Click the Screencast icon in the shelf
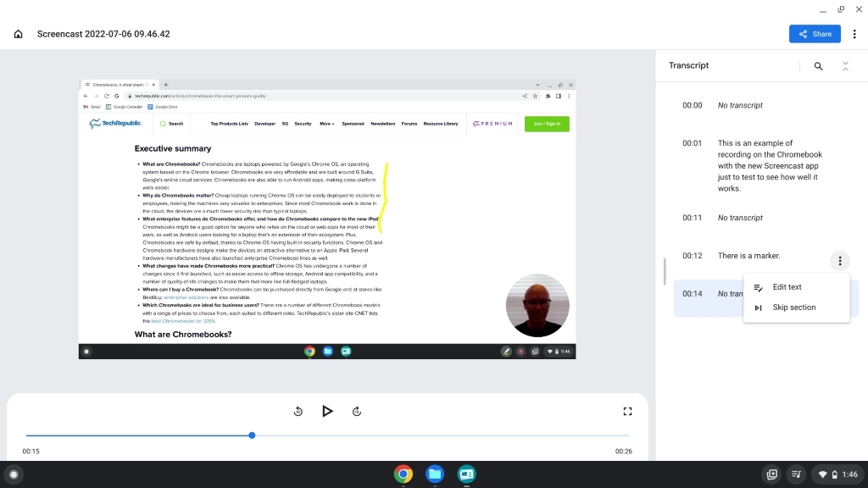 466,474
